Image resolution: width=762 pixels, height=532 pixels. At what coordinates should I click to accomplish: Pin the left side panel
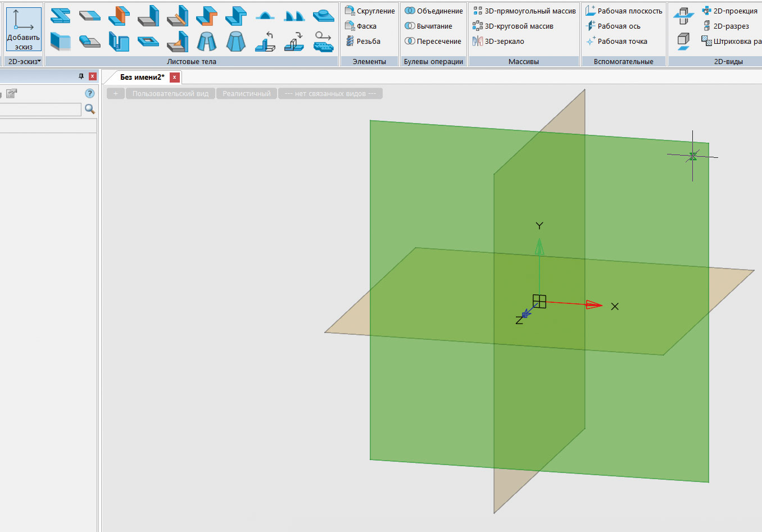(x=81, y=76)
